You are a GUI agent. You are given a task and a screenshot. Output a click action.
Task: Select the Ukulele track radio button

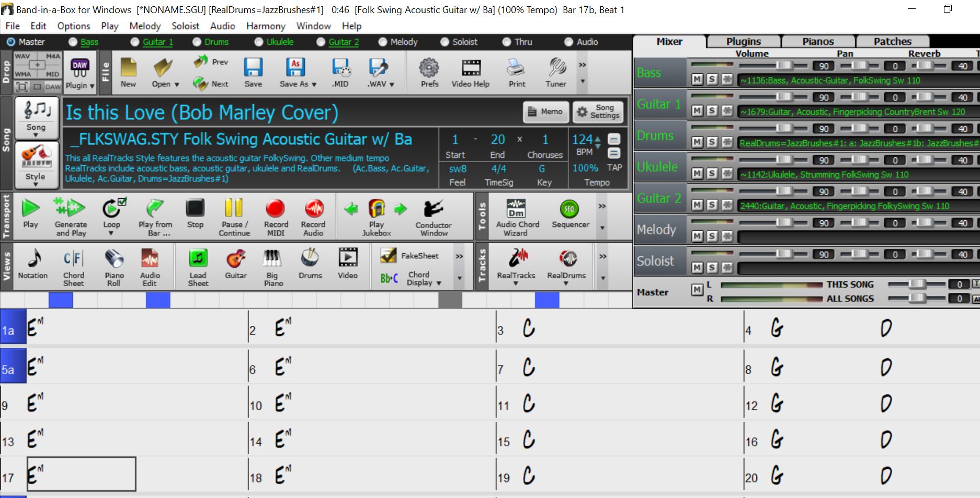[259, 42]
